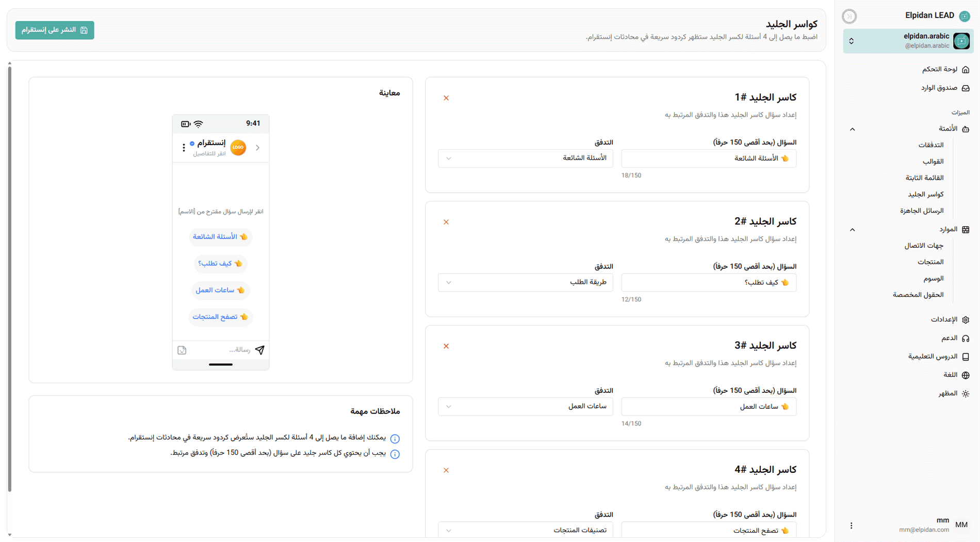The width and height of the screenshot is (980, 542).
Task: Click the home icon next to لوحة التحكم
Action: 966,69
